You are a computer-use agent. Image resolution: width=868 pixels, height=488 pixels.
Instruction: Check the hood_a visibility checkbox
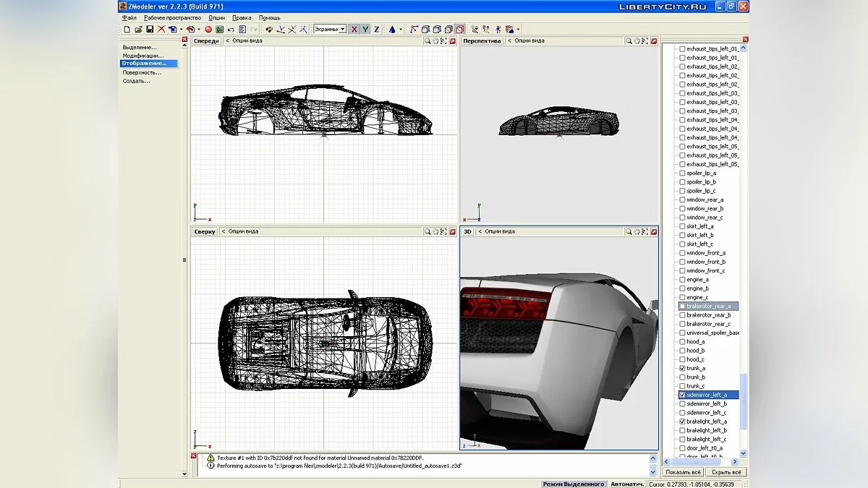[681, 341]
